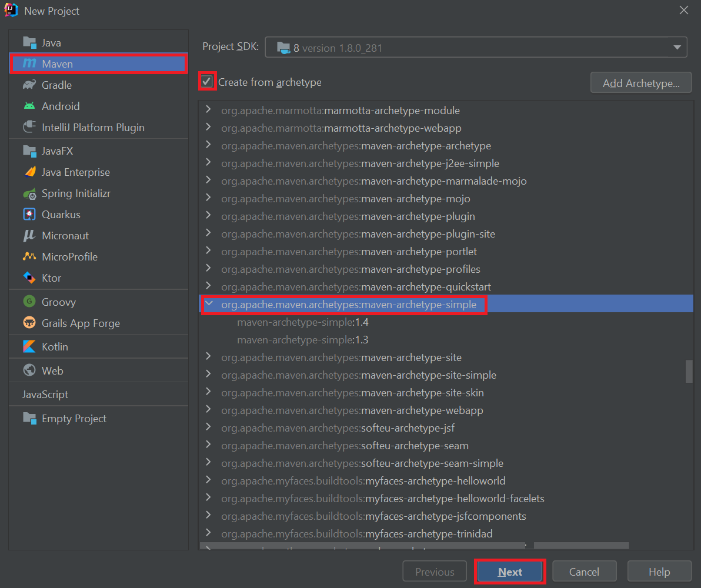Click the Spring Initializr icon
The height and width of the screenshot is (588, 701).
pyautogui.click(x=29, y=193)
